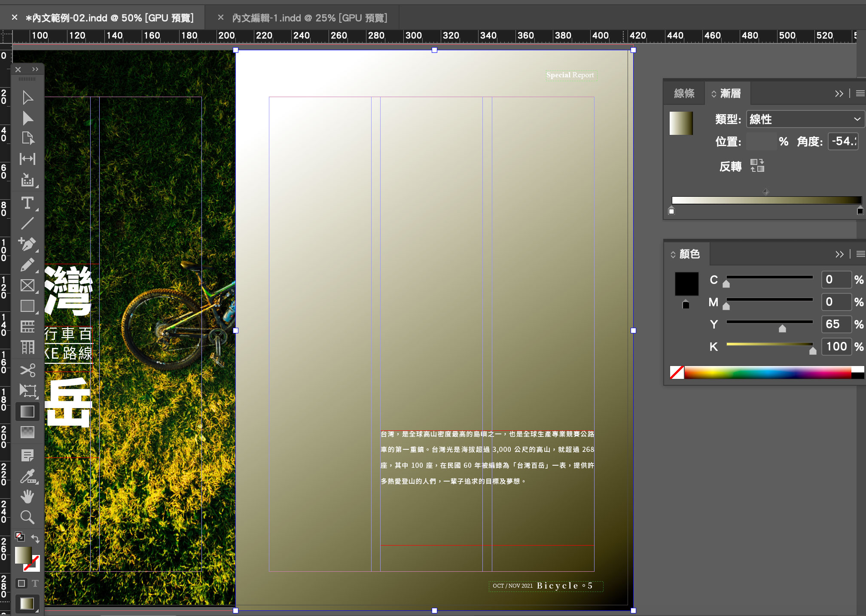Select the Zoom tool

coord(27,517)
